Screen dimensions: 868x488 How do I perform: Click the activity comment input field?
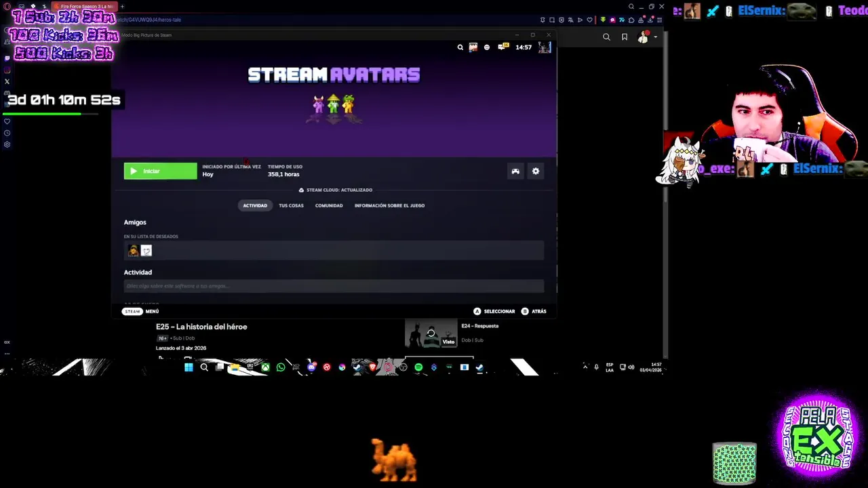[x=334, y=286]
